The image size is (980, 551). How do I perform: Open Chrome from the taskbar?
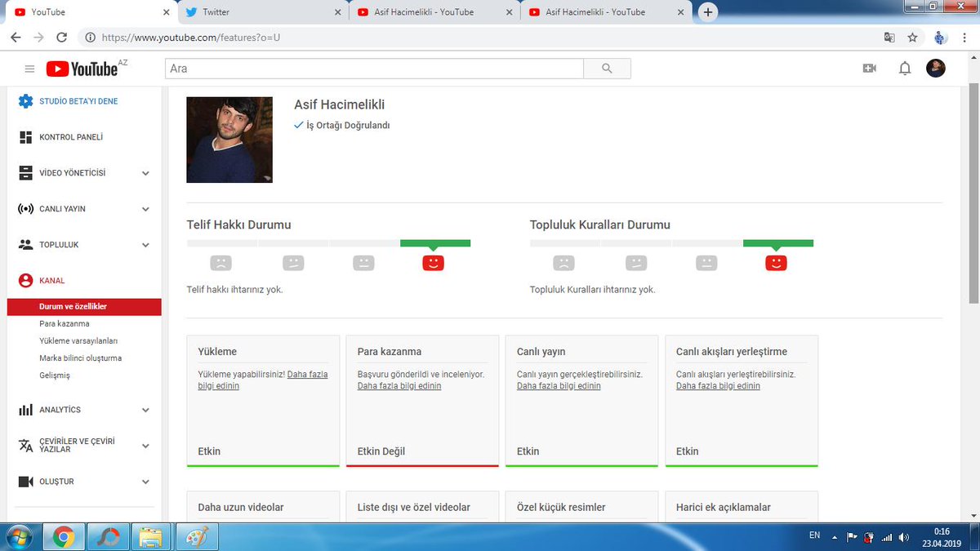65,537
